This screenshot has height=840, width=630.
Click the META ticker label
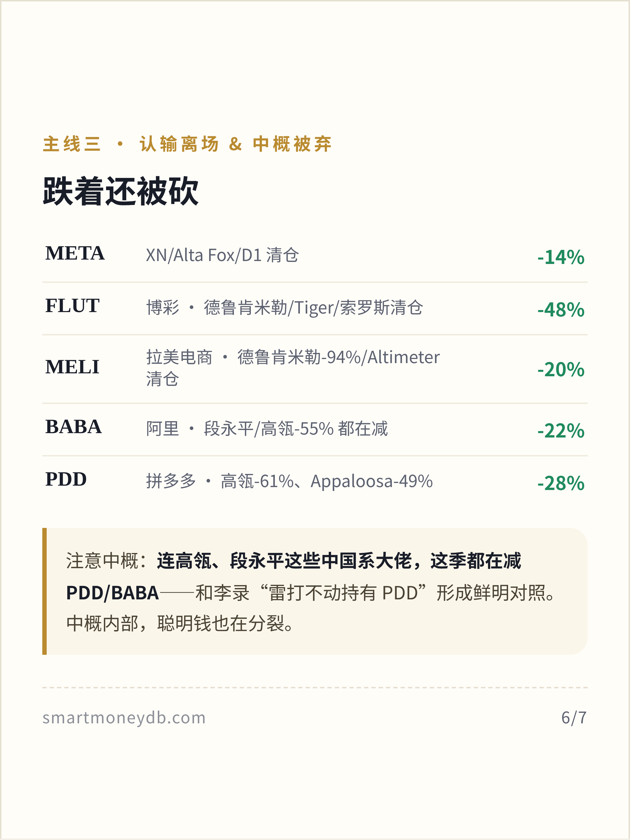(x=75, y=253)
